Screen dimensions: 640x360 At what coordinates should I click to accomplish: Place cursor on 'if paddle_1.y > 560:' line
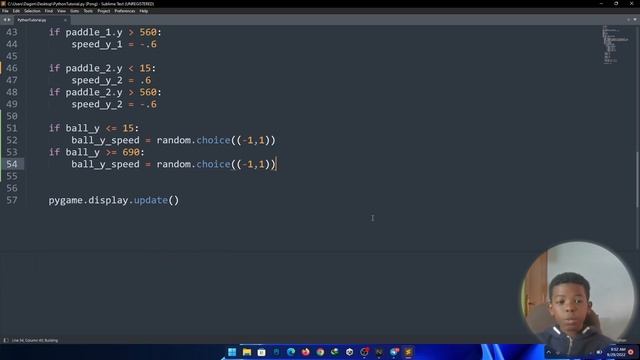[105, 32]
